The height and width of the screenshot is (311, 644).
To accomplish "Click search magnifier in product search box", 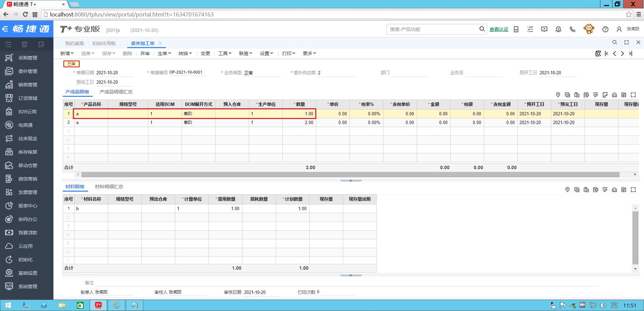I will pos(482,29).
